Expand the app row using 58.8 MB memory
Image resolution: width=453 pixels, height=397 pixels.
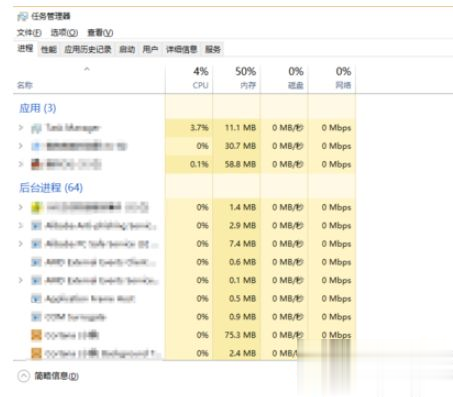(x=21, y=164)
